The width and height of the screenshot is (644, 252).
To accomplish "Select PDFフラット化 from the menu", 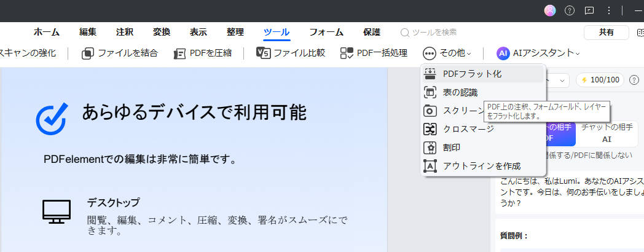I will [x=484, y=74].
